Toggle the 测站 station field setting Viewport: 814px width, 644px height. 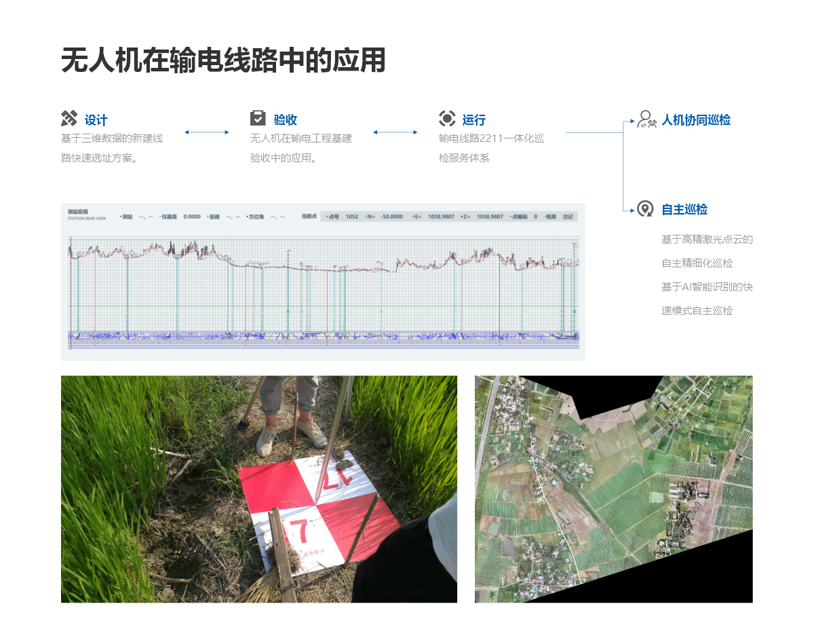127,215
